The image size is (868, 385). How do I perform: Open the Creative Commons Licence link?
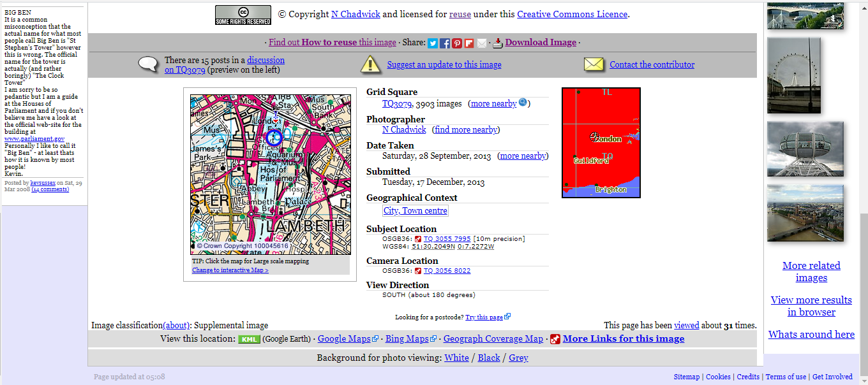tap(572, 14)
